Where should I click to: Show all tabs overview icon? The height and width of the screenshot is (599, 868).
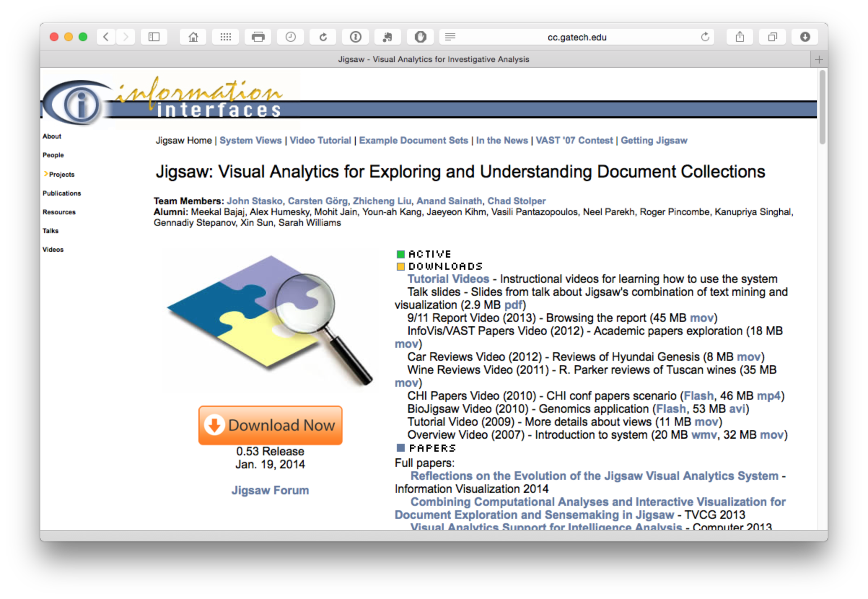[772, 37]
